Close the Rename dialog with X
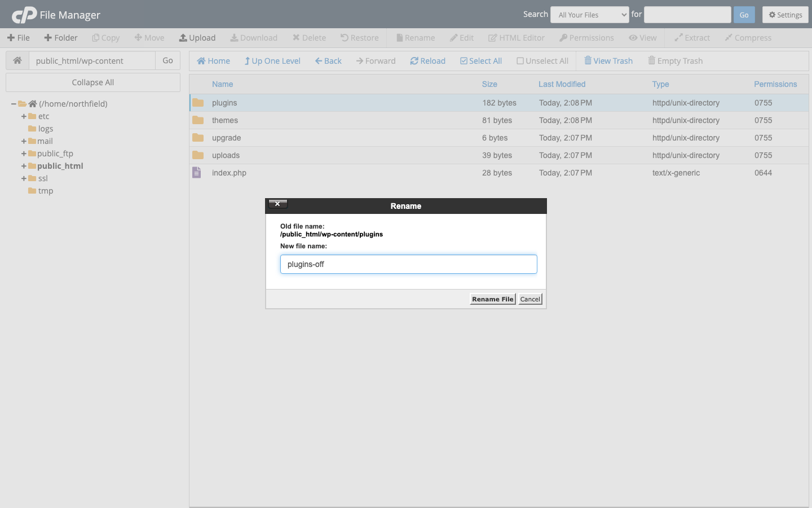This screenshot has width=812, height=508. click(277, 204)
